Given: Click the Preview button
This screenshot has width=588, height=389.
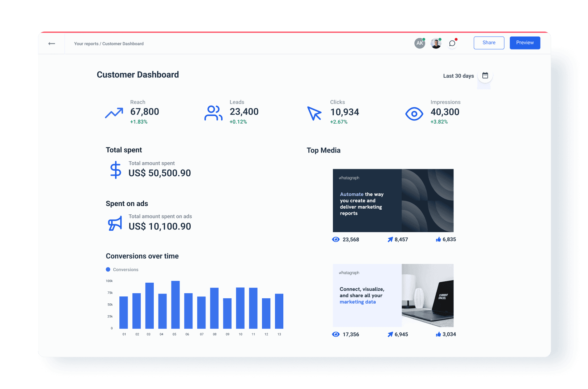Looking at the screenshot, I should [x=525, y=43].
